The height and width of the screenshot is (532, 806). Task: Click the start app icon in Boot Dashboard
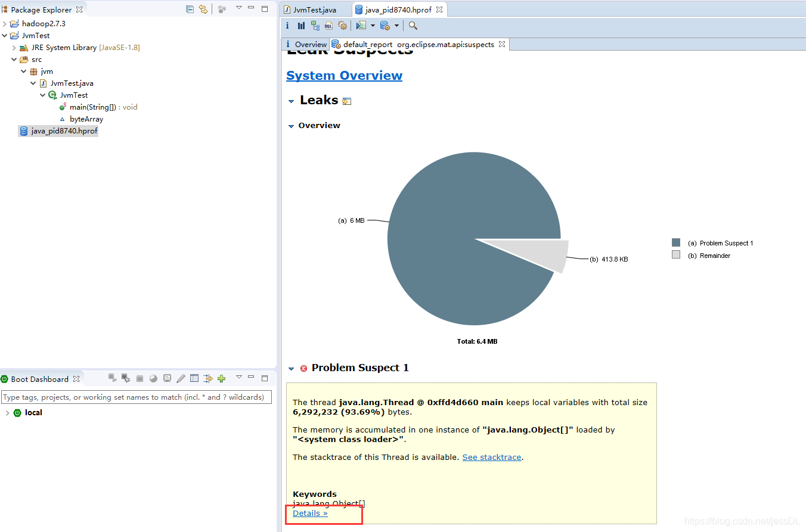point(112,378)
